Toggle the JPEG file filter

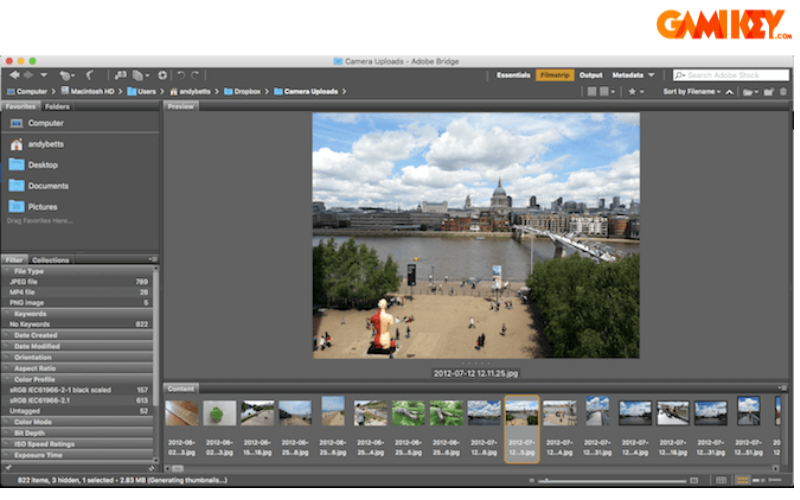click(x=78, y=282)
